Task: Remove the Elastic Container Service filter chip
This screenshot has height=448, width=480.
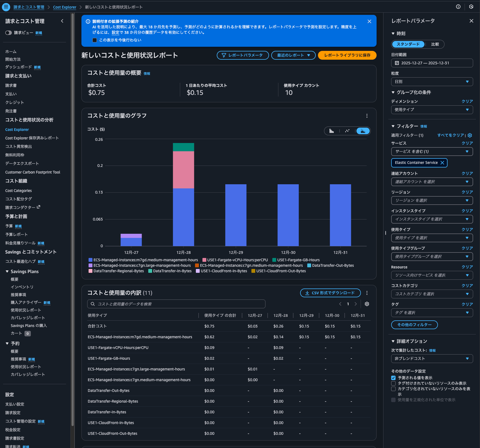Action: click(x=442, y=163)
